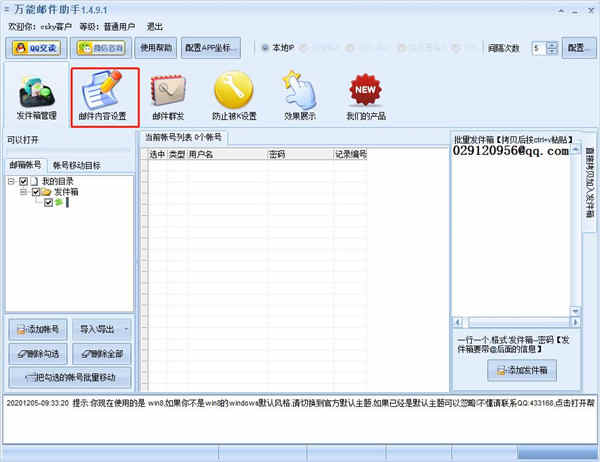This screenshot has height=462, width=600.
Task: Open the 导入导出 dropdown arrow
Action: (x=126, y=329)
